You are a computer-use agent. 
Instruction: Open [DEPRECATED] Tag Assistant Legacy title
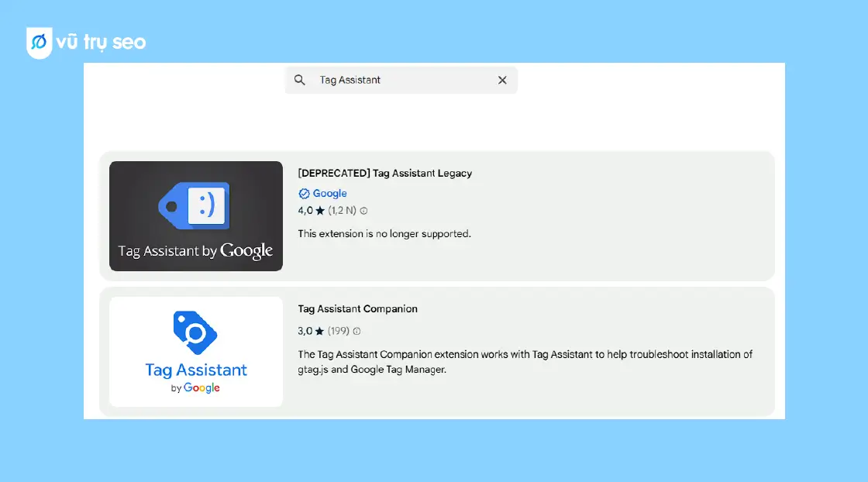[384, 174]
